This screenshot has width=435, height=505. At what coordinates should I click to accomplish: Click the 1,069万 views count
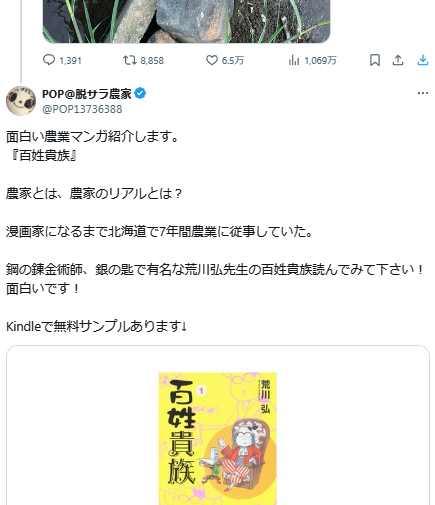point(320,61)
